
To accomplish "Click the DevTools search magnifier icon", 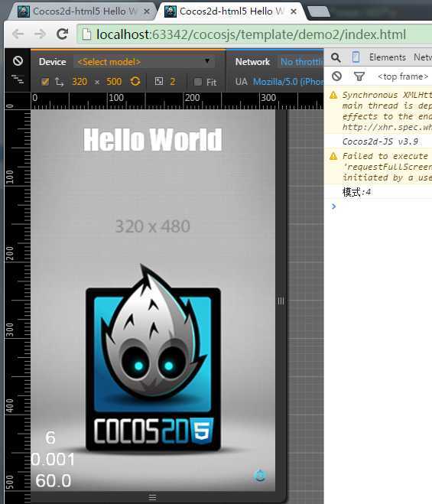I will pos(336,57).
